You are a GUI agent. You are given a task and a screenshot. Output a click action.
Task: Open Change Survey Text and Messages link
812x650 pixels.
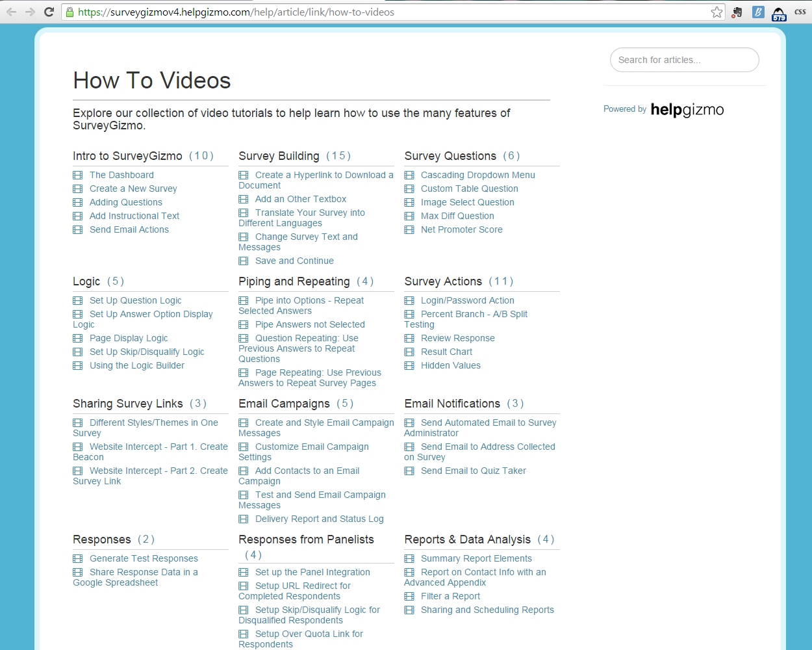coord(298,242)
